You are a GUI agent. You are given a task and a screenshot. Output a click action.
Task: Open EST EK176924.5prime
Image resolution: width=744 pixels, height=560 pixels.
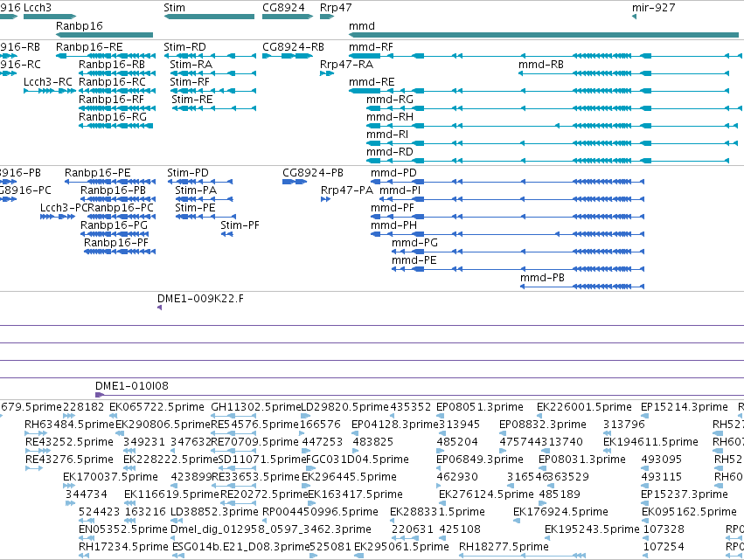[561, 512]
